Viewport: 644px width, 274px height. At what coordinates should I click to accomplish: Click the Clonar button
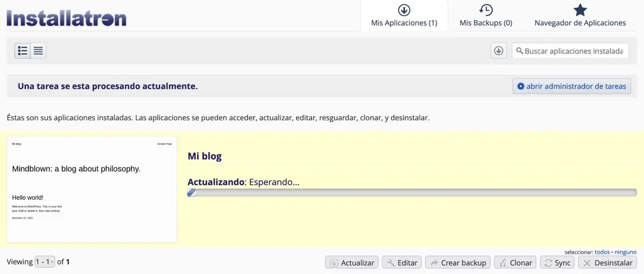515,263
